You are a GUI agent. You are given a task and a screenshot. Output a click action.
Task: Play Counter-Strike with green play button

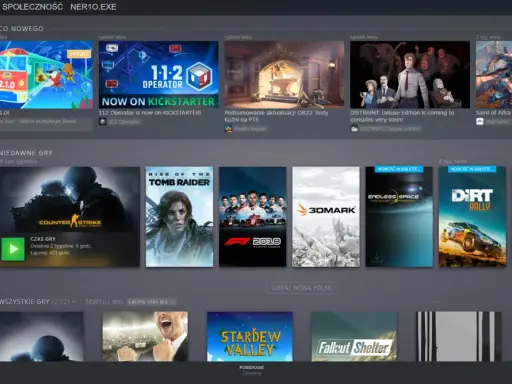pyautogui.click(x=13, y=249)
